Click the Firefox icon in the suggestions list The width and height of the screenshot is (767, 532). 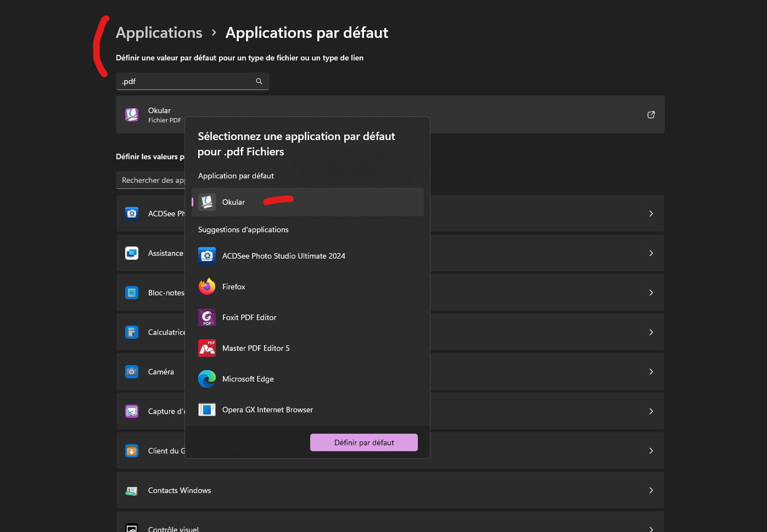207,287
